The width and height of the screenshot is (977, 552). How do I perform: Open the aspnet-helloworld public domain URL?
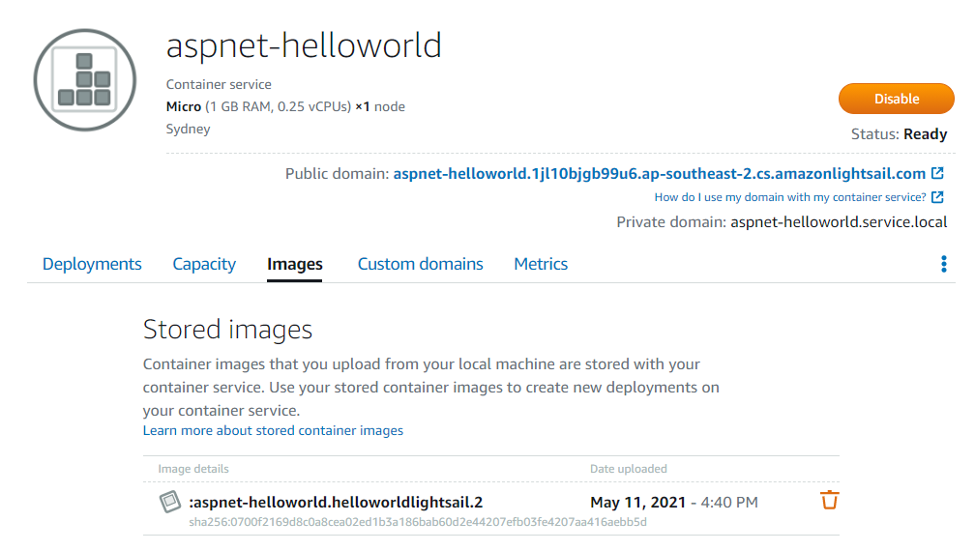[659, 174]
